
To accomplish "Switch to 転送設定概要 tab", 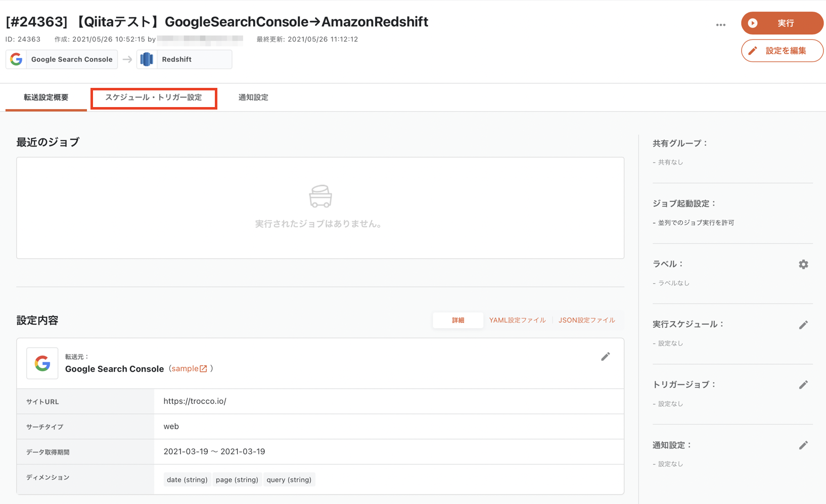I will coord(46,97).
